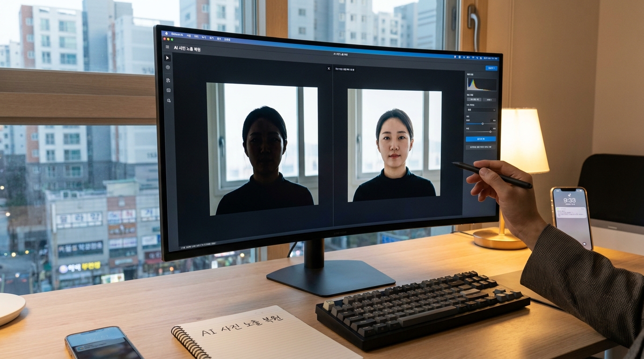Click the "AI 사진 노출 복원" heading
Viewport: 644px width, 359px height.
tap(187, 48)
